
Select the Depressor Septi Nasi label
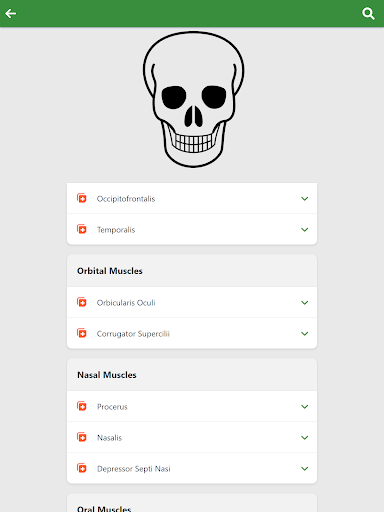coord(134,469)
